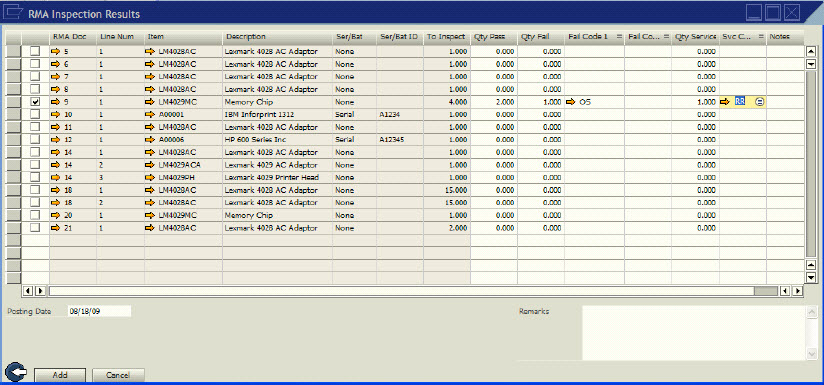824x385 pixels.
Task: Open the Svc Code choose list button
Action: (759, 102)
